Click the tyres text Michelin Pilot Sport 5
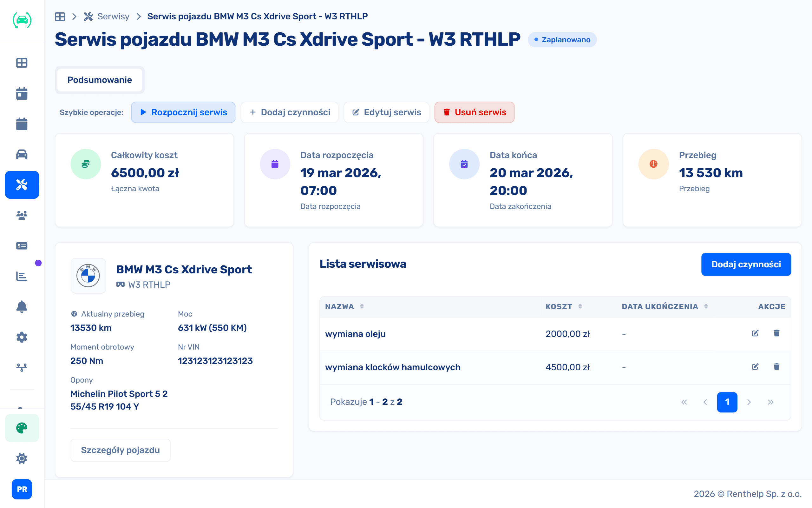812x508 pixels. click(115, 394)
